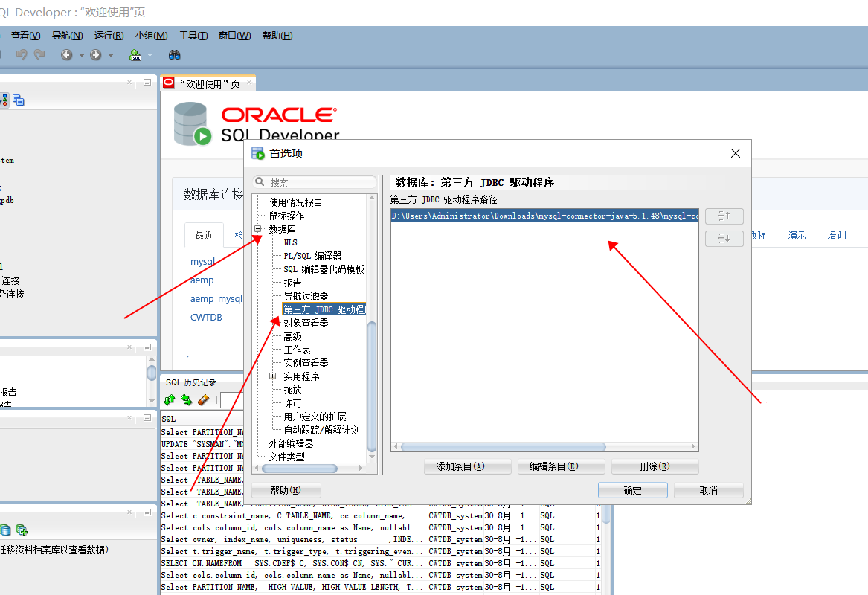Close the welcome page tab with its x
This screenshot has width=868, height=595.
coord(249,83)
